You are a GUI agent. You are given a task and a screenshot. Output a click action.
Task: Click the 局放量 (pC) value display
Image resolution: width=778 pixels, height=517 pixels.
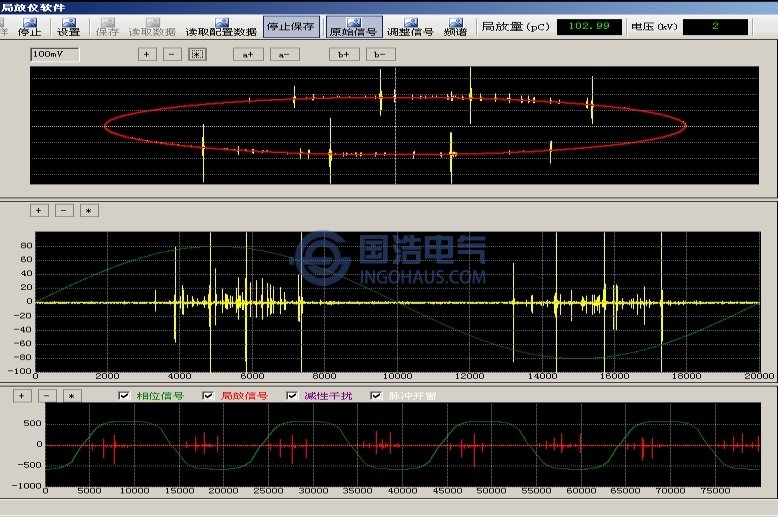(588, 26)
